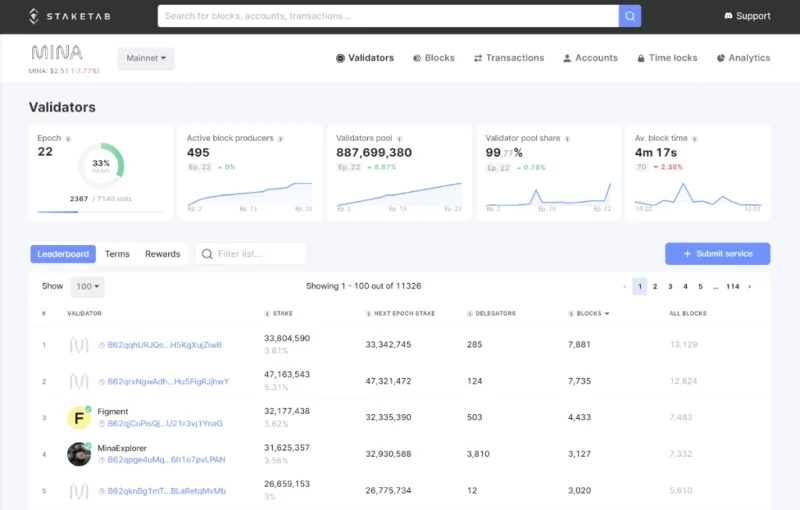The height and width of the screenshot is (510, 800).
Task: Click the filter list magnifier icon
Action: pyautogui.click(x=207, y=254)
